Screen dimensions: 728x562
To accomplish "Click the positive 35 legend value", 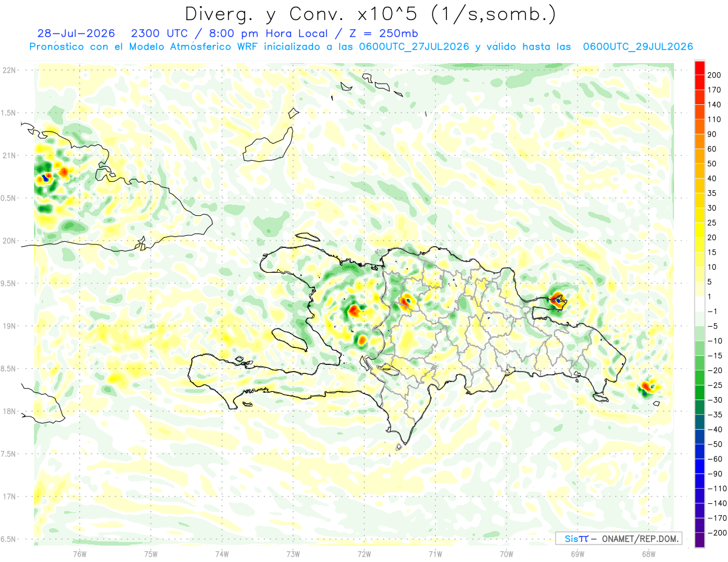I will (712, 193).
